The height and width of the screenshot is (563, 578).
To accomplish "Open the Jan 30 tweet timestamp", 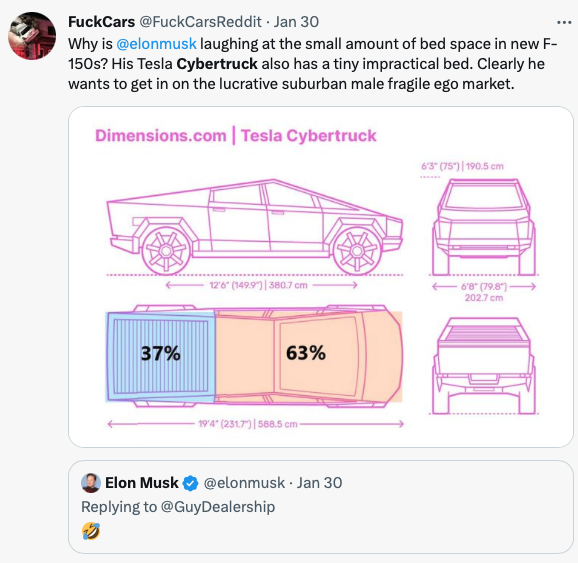I will click(x=296, y=22).
